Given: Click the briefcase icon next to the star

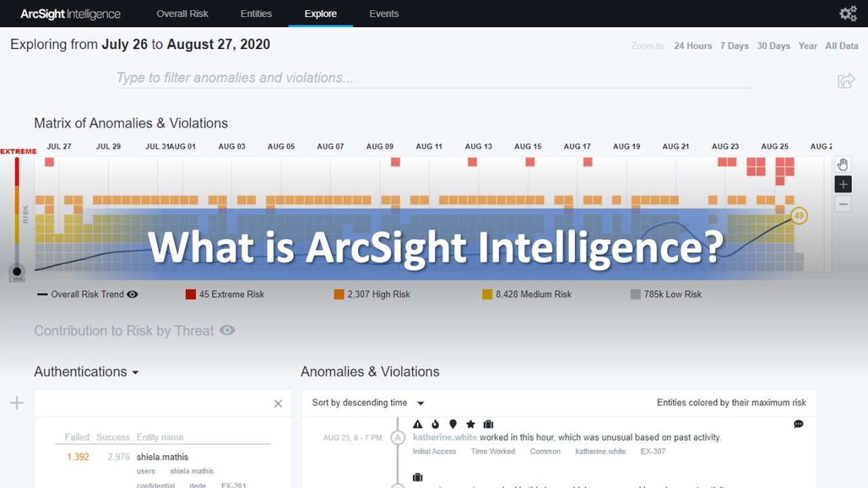Looking at the screenshot, I should click(488, 424).
